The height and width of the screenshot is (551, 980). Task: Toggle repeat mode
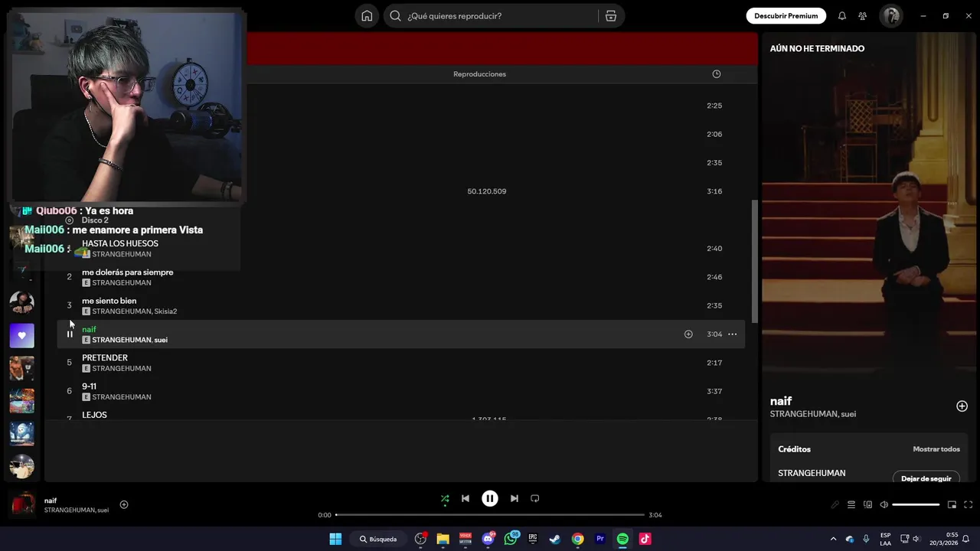click(x=535, y=498)
